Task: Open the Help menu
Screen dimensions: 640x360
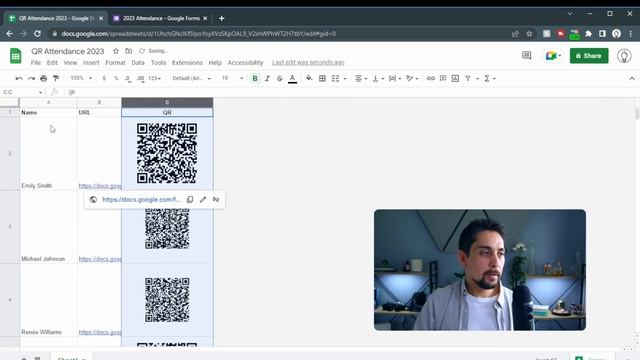Action: click(215, 63)
